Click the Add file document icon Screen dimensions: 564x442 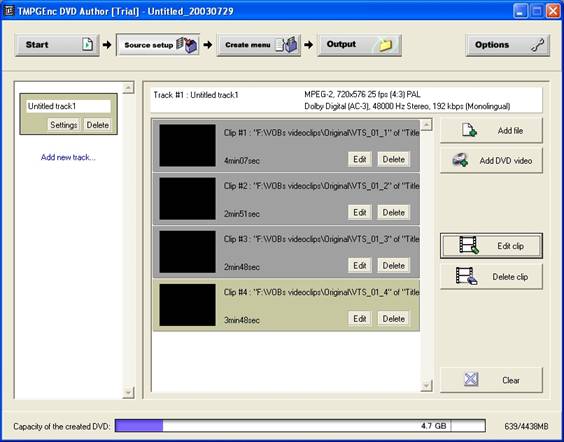click(469, 131)
